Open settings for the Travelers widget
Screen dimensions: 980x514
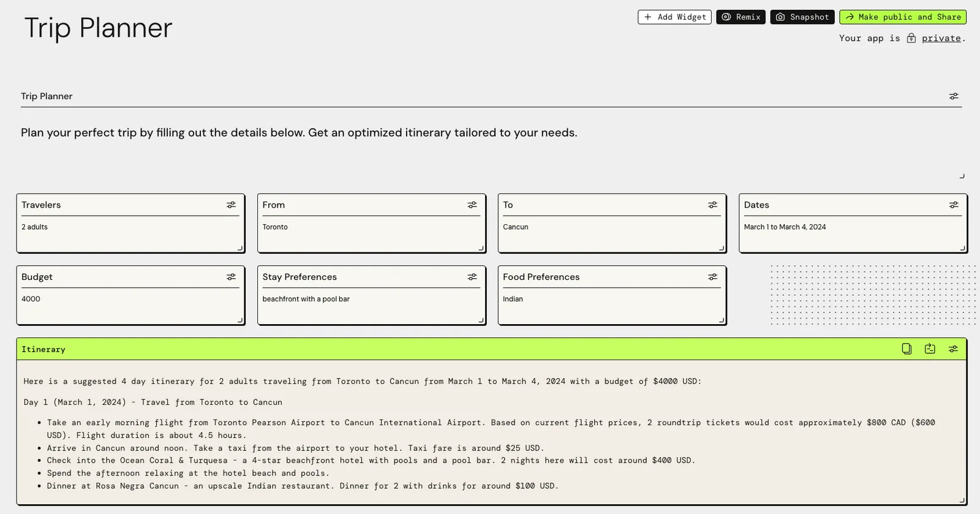coord(231,205)
